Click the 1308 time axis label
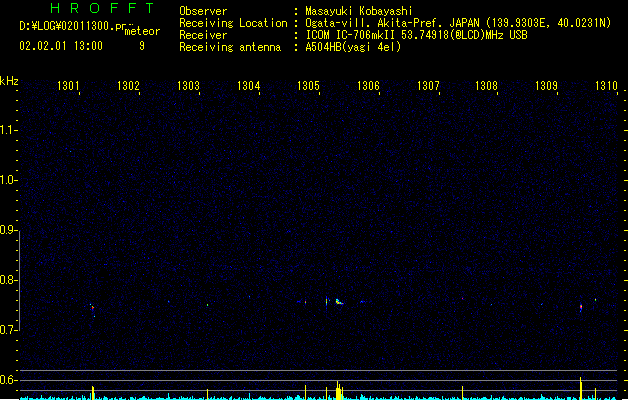This screenshot has height=400, width=629. [x=486, y=85]
